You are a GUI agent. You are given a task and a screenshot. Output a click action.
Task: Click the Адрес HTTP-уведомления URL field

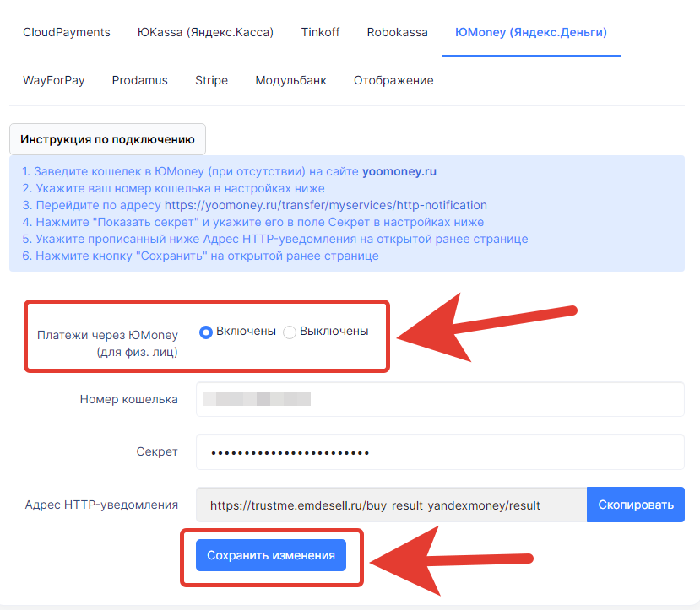391,505
